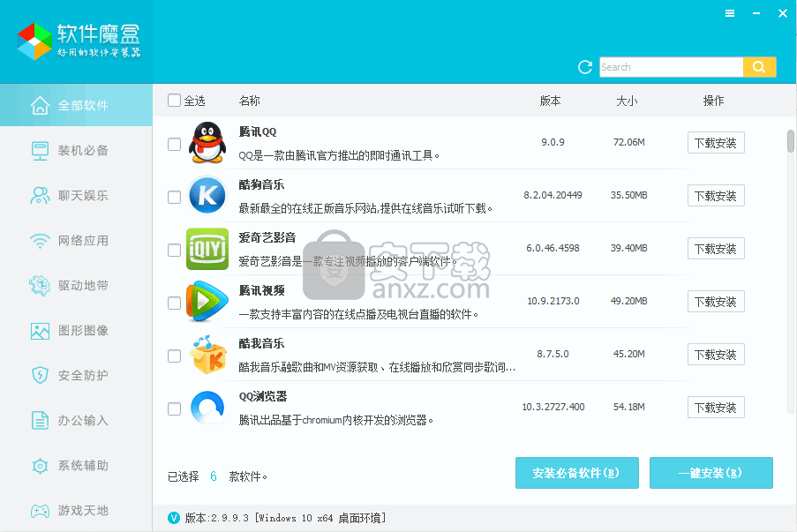This screenshot has width=797, height=532.
Task: Minimize the 软件魔盒 window
Action: 756,14
